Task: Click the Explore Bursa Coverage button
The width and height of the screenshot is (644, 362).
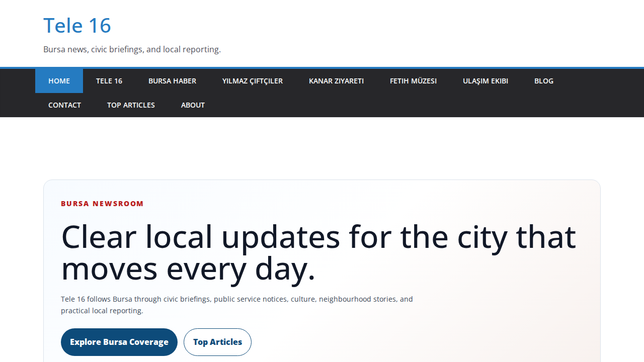Action: (119, 342)
